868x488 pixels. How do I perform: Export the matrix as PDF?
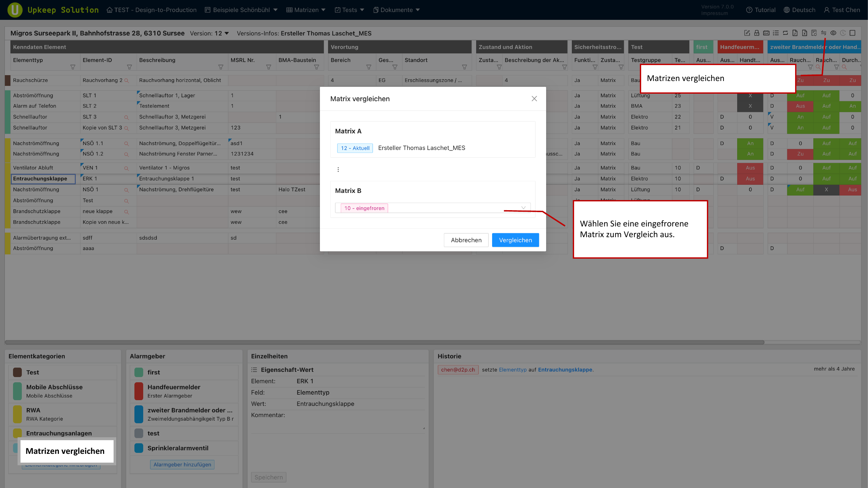tap(795, 33)
